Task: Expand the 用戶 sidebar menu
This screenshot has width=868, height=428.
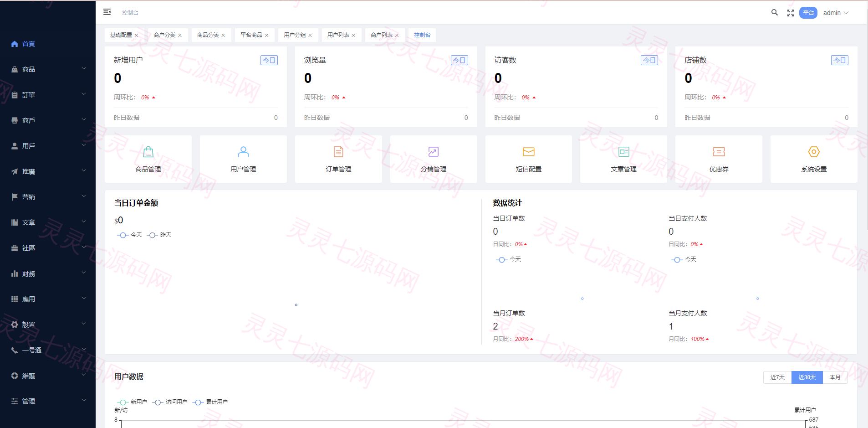Action: point(48,146)
